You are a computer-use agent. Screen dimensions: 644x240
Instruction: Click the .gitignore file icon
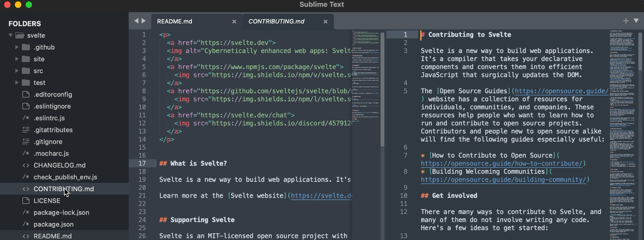pyautogui.click(x=26, y=142)
